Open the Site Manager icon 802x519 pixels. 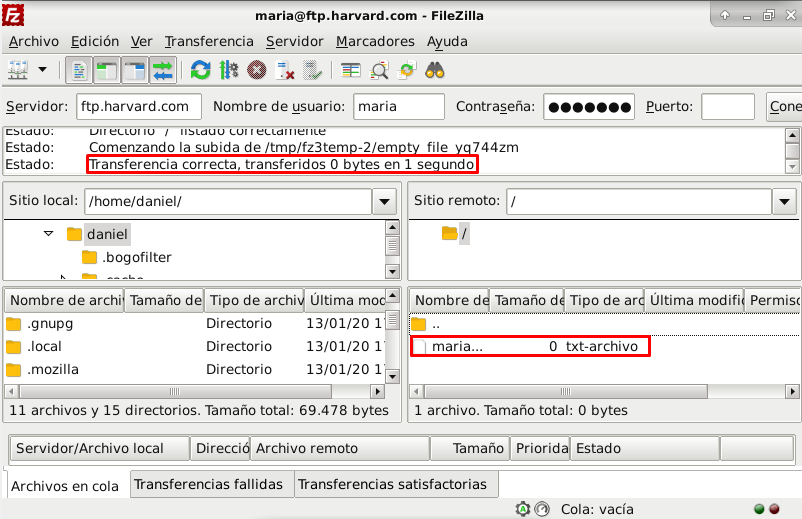tap(17, 70)
